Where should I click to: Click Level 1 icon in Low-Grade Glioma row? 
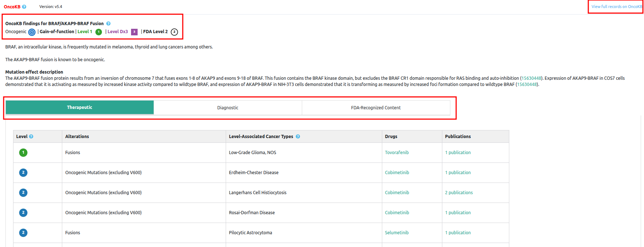coord(23,153)
